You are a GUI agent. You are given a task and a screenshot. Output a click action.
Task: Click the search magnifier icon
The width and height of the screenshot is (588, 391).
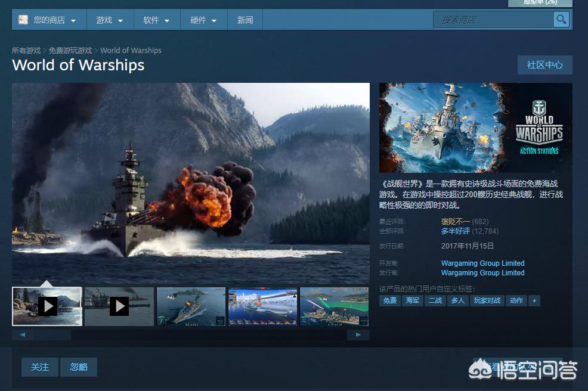point(561,20)
